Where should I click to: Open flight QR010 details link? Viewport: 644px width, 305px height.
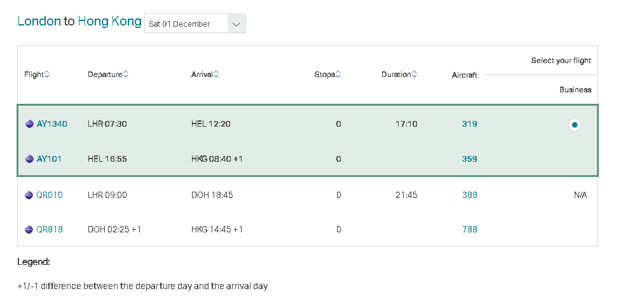[50, 195]
